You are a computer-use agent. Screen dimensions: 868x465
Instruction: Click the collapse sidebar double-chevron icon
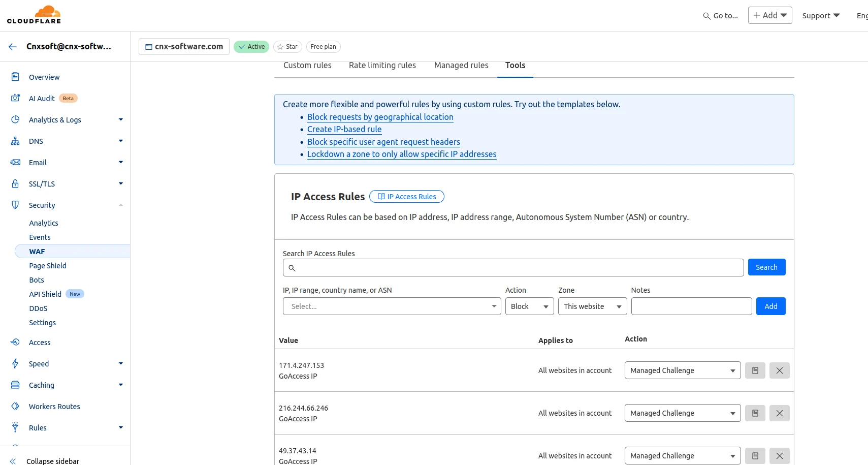pyautogui.click(x=13, y=461)
